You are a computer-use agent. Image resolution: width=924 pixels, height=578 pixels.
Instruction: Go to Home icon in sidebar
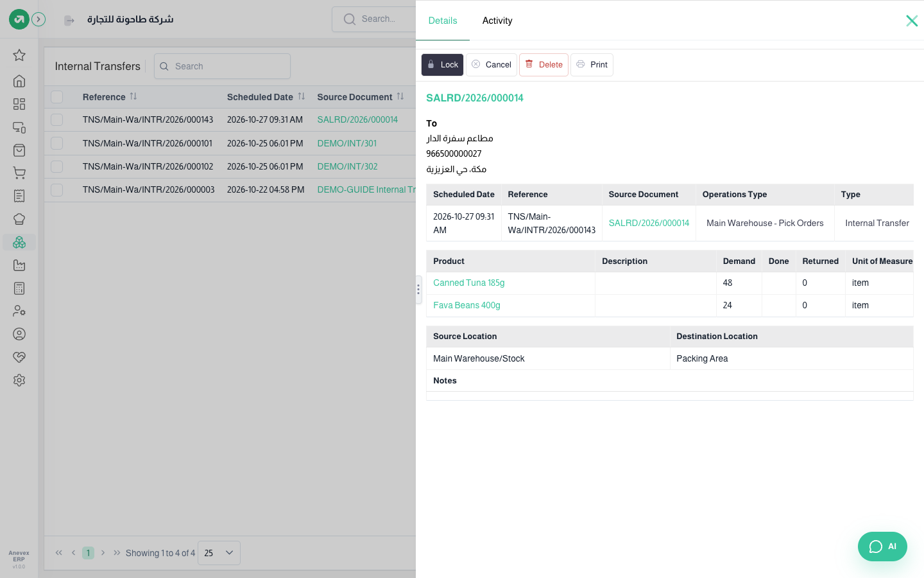[x=19, y=81]
